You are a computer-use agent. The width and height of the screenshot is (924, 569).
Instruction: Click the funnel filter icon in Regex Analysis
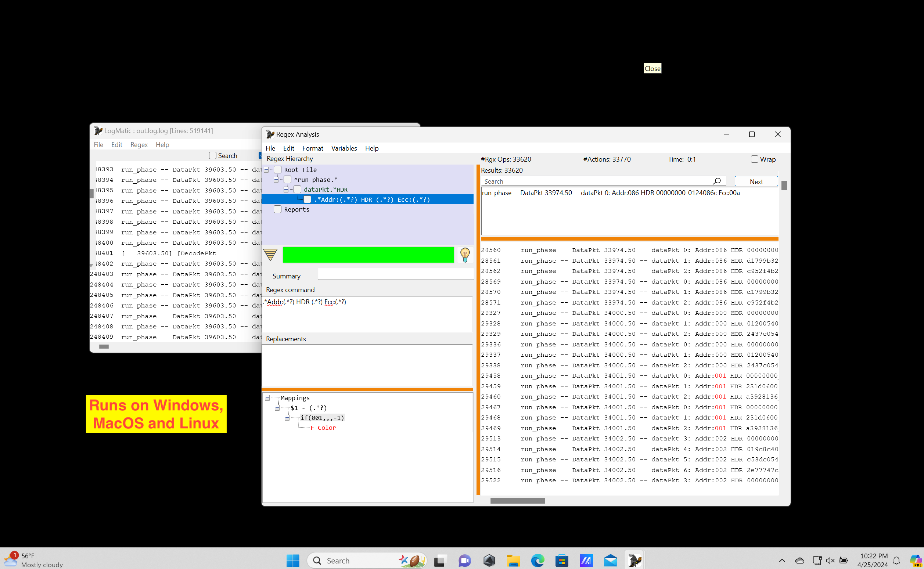tap(270, 255)
